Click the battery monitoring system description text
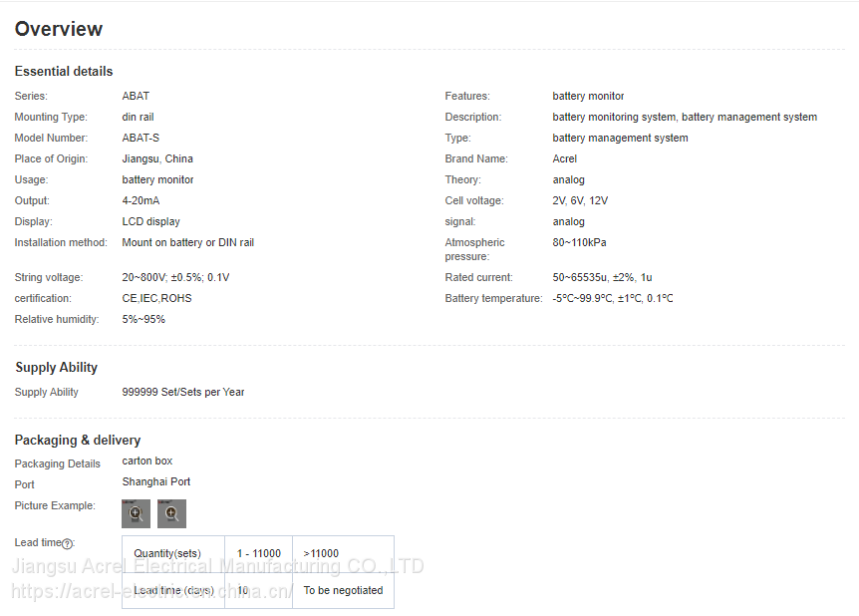 (x=684, y=118)
